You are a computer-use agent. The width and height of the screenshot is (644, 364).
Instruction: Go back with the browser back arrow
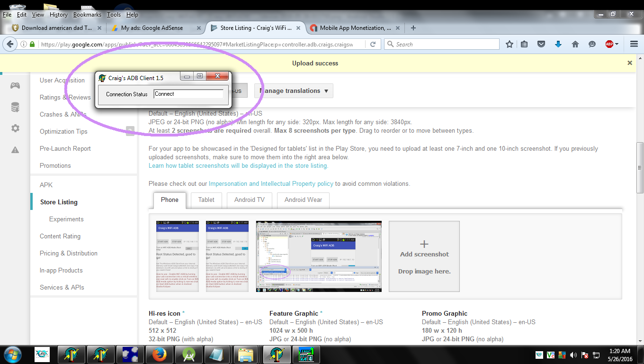(x=9, y=44)
